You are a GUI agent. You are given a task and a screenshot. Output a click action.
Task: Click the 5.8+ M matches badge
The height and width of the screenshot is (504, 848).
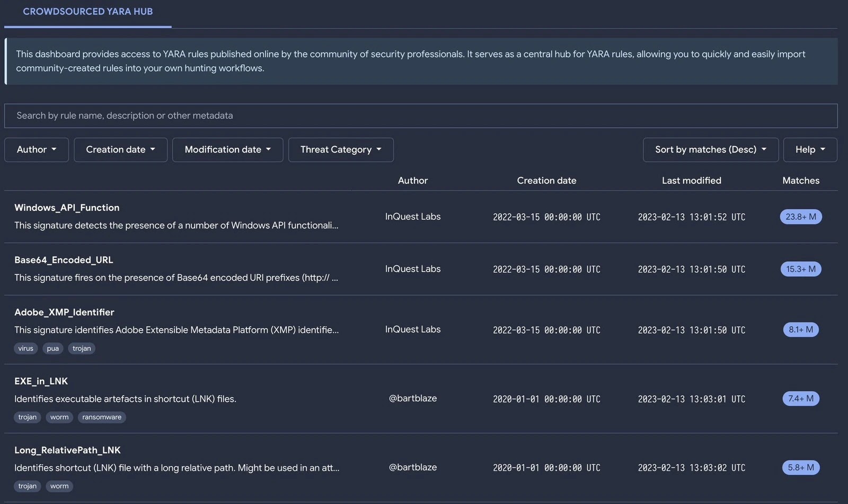[x=801, y=467]
